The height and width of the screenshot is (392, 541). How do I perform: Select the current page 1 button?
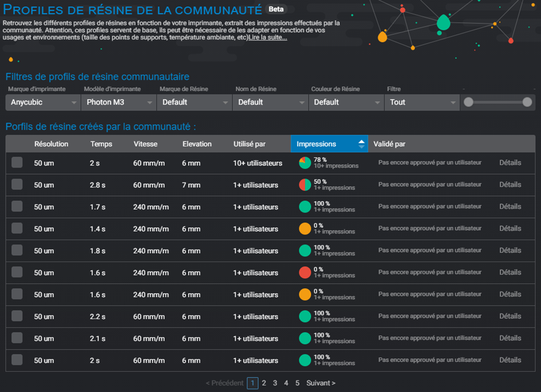252,383
